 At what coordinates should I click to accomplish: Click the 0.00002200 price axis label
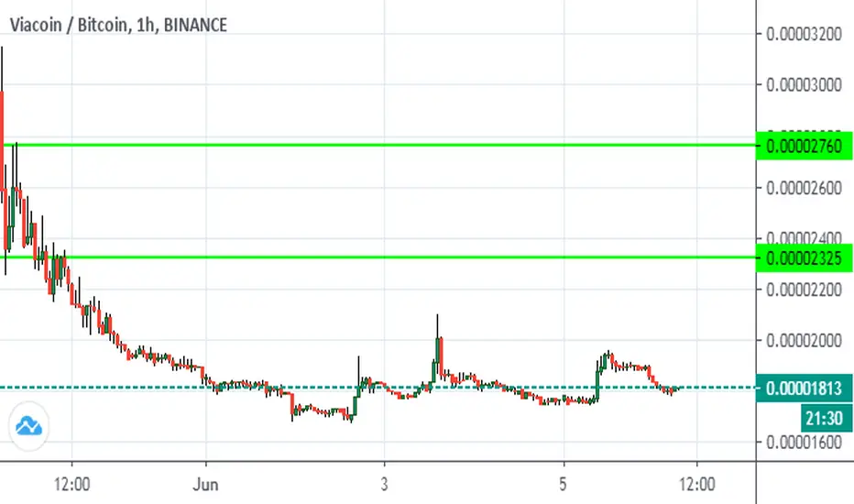[x=804, y=290]
